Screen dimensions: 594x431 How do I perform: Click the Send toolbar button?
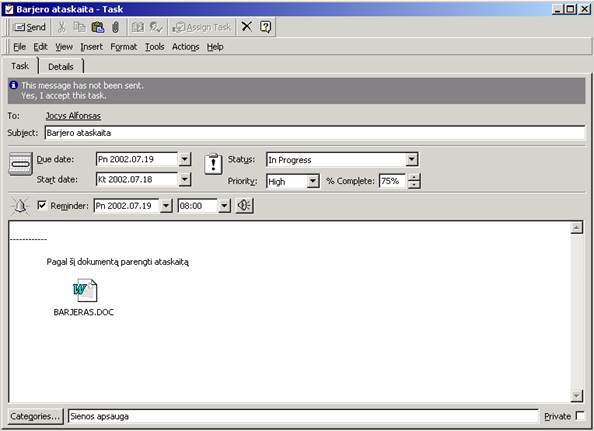point(30,27)
